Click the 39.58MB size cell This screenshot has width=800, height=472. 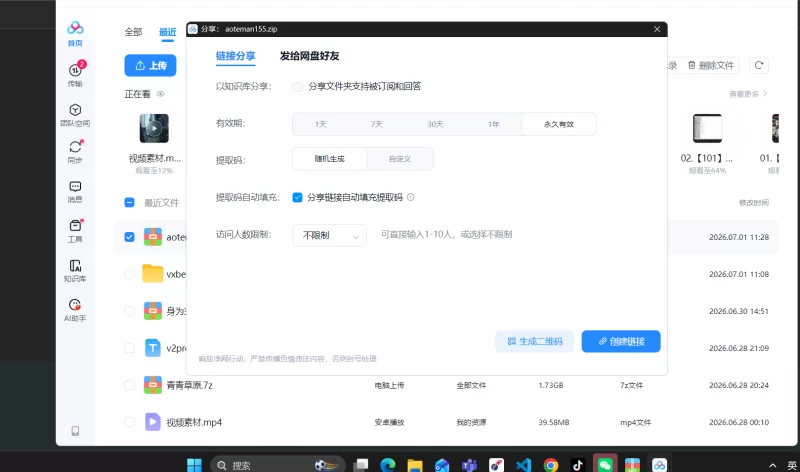pyautogui.click(x=554, y=422)
